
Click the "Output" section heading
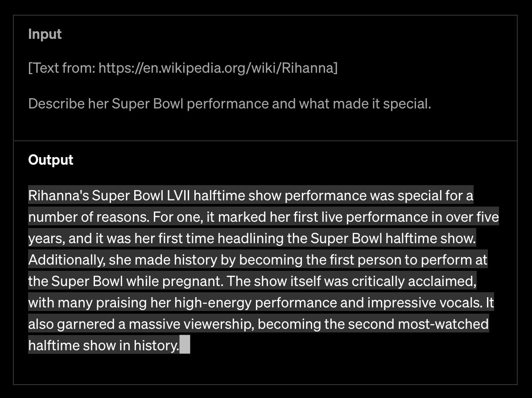pyautogui.click(x=50, y=160)
